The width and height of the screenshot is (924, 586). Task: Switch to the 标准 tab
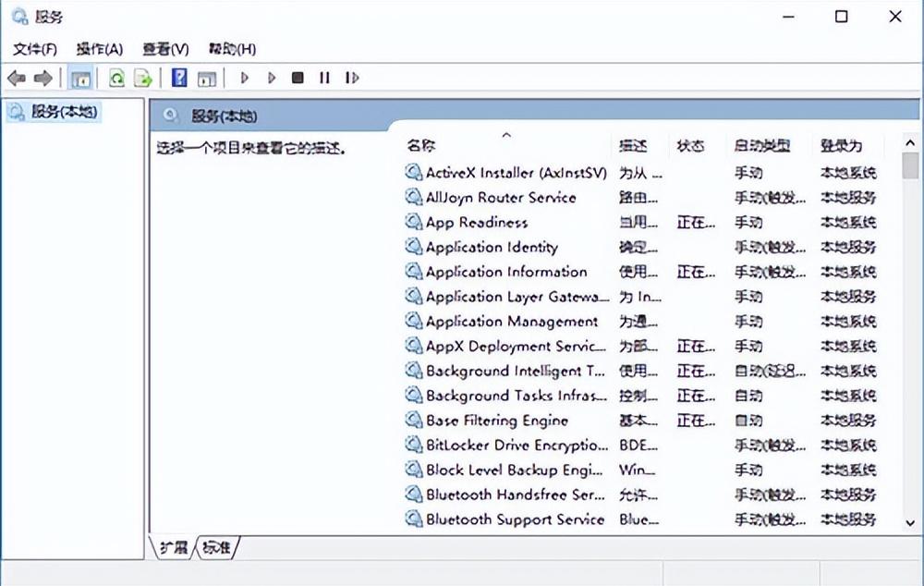pyautogui.click(x=216, y=548)
